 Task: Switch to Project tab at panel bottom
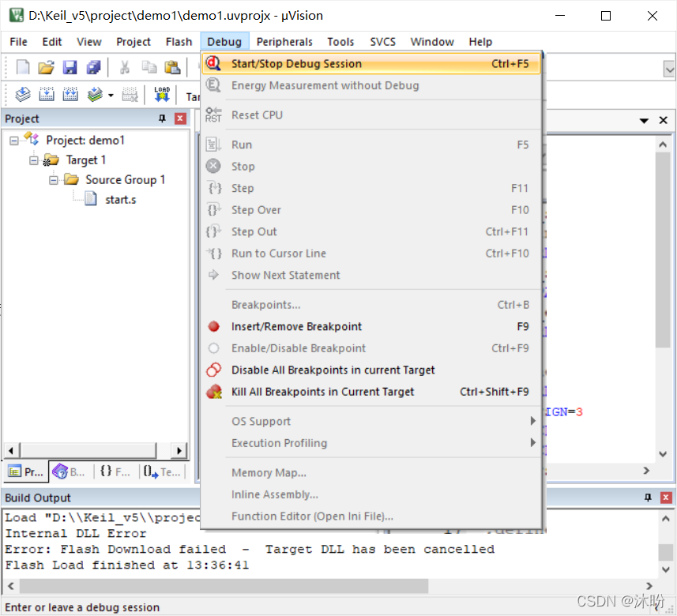(x=26, y=471)
